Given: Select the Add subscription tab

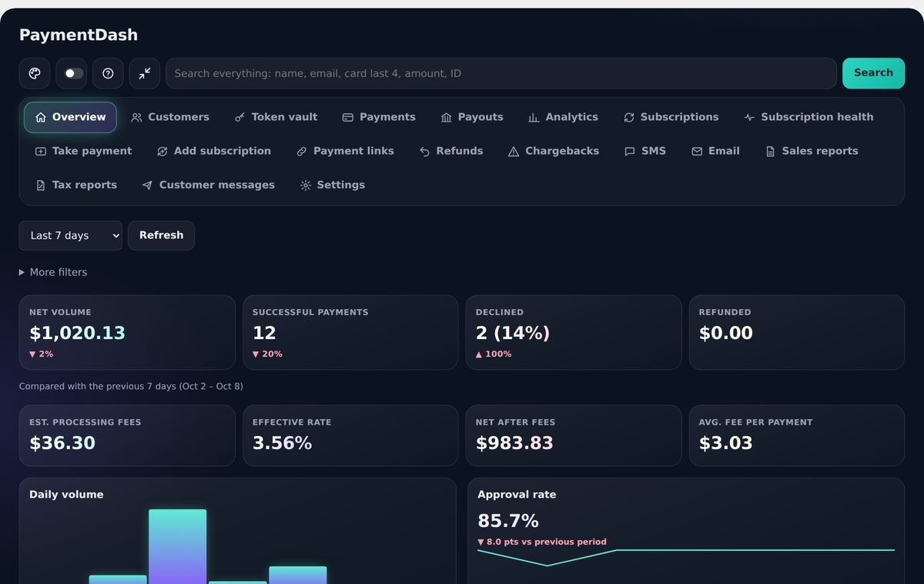Looking at the screenshot, I should [214, 151].
